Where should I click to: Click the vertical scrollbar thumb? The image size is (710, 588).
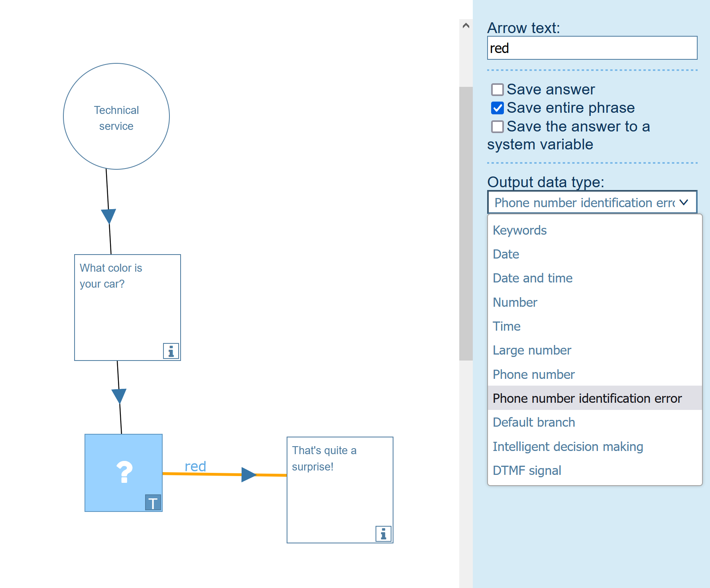pyautogui.click(x=466, y=223)
